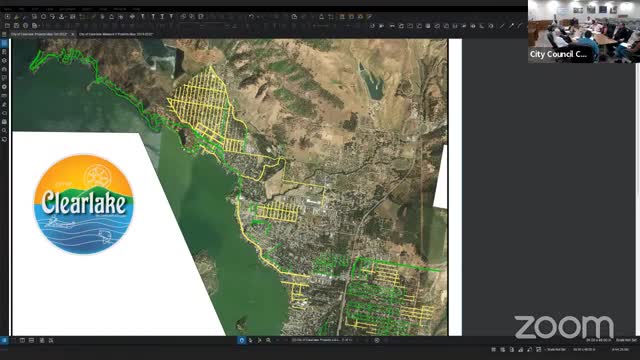The height and width of the screenshot is (360, 640).
Task: Open the highlighted blue panel icon atop the left sidebar
Action: point(4,43)
